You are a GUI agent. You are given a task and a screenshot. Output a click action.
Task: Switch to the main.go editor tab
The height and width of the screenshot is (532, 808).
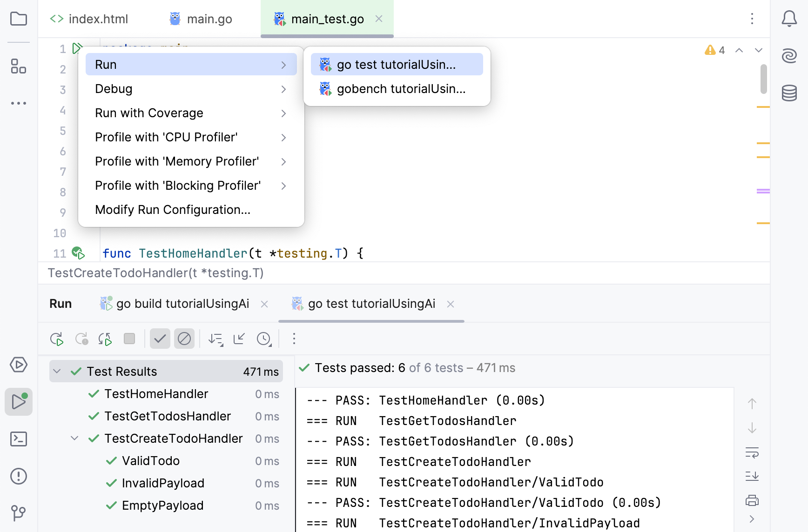coord(201,19)
